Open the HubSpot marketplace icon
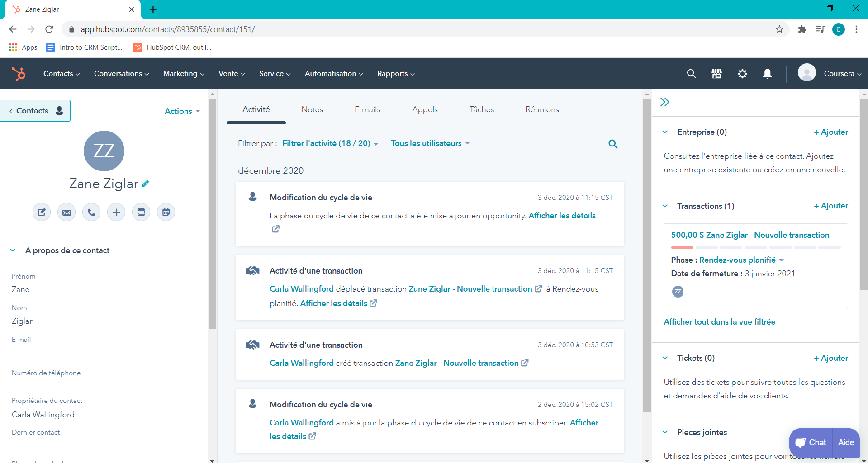Image resolution: width=868 pixels, height=463 pixels. 716,74
